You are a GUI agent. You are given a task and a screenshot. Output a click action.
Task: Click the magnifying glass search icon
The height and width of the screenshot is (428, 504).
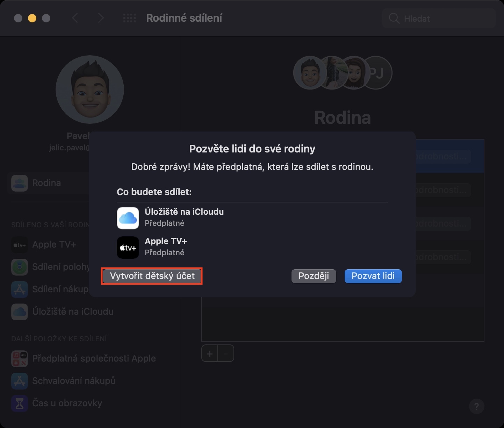point(394,19)
